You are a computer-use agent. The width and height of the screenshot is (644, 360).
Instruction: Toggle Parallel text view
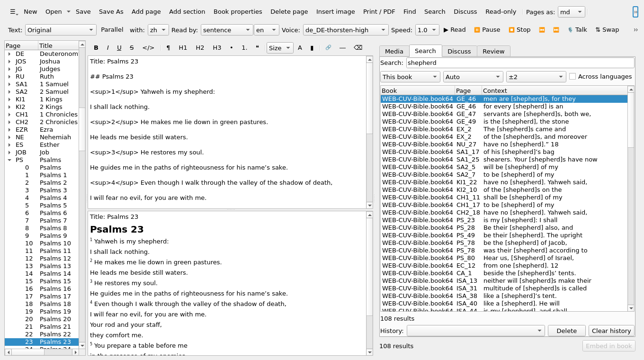(x=112, y=30)
